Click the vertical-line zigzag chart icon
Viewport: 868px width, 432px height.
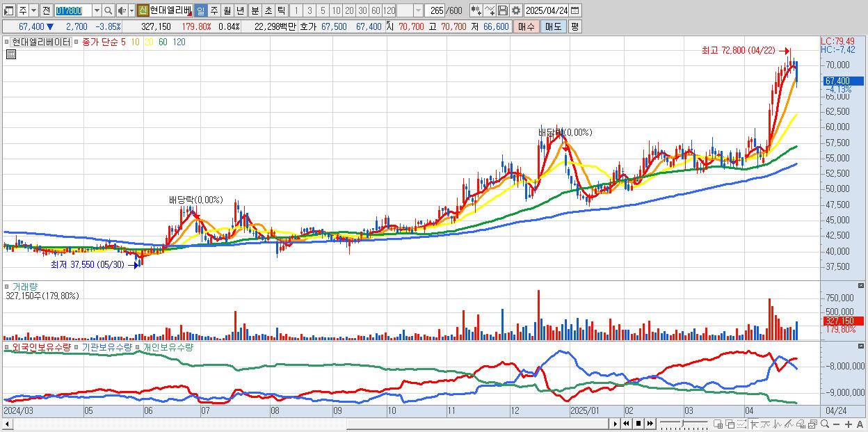(777, 424)
